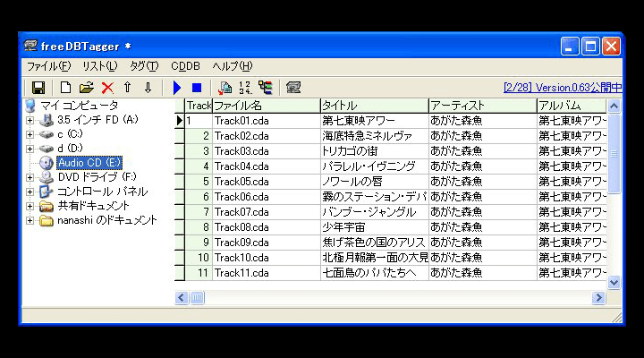644x358 pixels.
Task: Click the open folder toolbar icon
Action: tap(86, 88)
